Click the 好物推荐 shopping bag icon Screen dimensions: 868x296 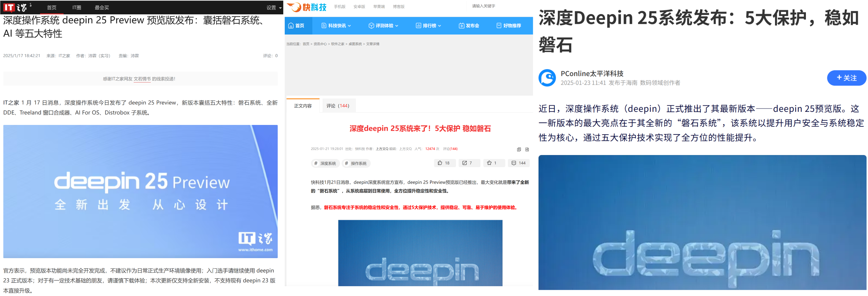[x=499, y=26]
